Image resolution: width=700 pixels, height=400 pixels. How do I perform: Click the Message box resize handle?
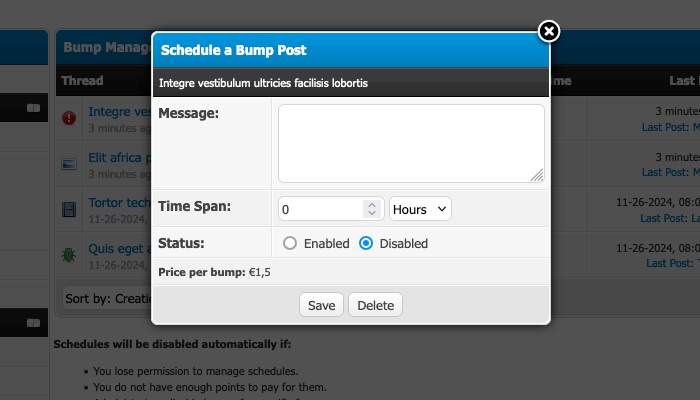[537, 175]
